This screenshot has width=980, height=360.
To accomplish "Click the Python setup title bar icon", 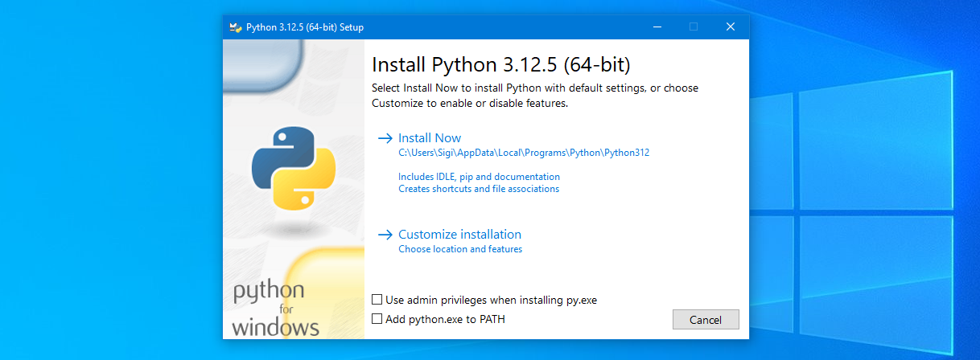I will [236, 27].
